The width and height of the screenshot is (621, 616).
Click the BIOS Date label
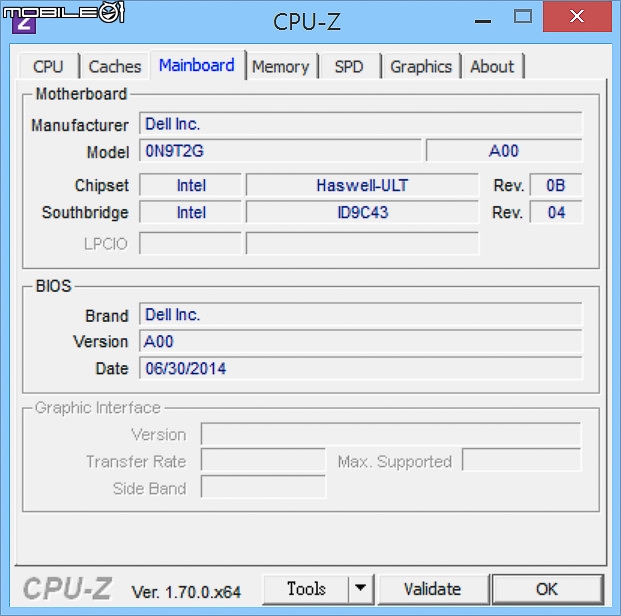(x=112, y=368)
